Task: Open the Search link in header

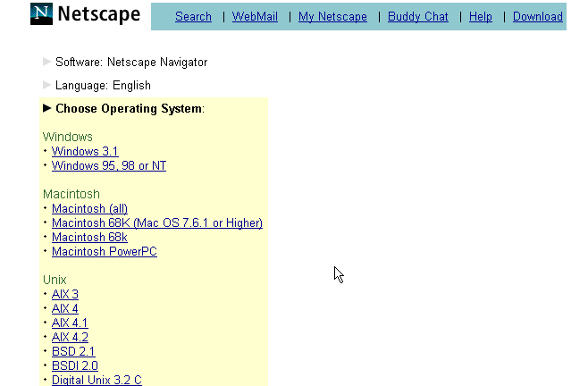Action: tap(193, 16)
